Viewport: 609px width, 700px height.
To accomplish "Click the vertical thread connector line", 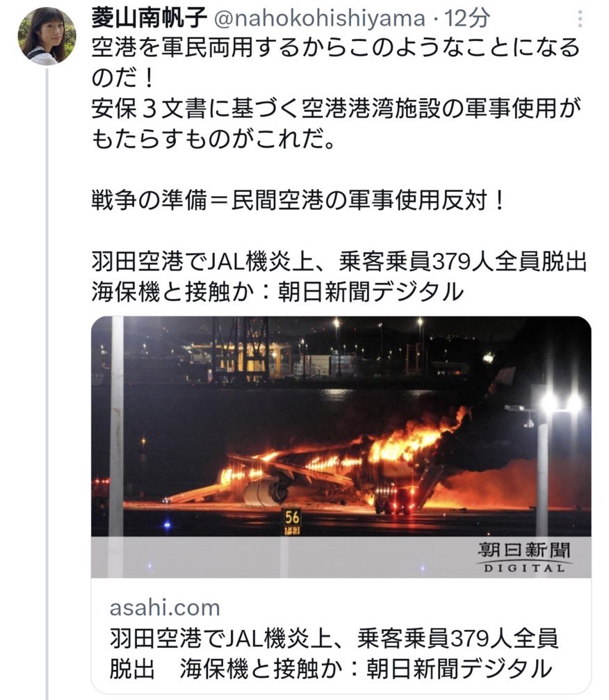I will 47,384.
